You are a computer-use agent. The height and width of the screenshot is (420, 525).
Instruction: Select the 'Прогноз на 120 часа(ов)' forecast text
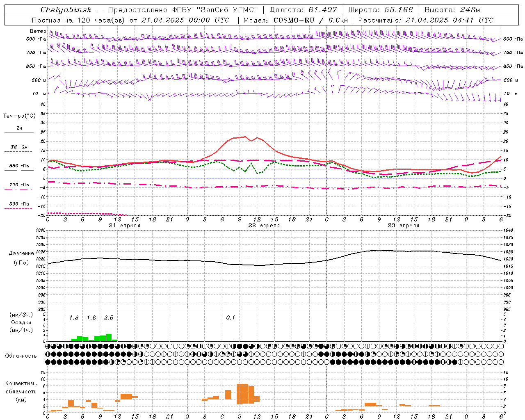(x=79, y=20)
